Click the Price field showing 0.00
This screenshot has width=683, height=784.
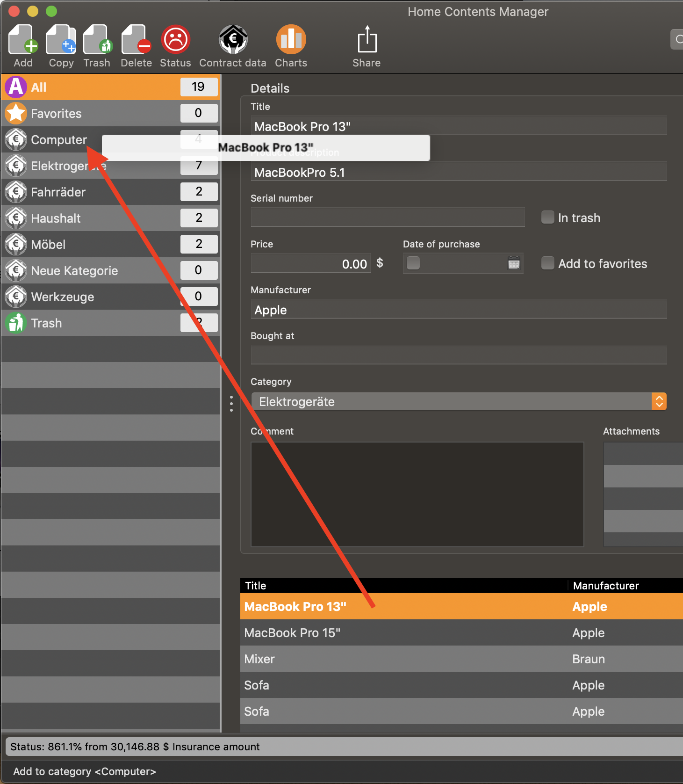(x=311, y=263)
